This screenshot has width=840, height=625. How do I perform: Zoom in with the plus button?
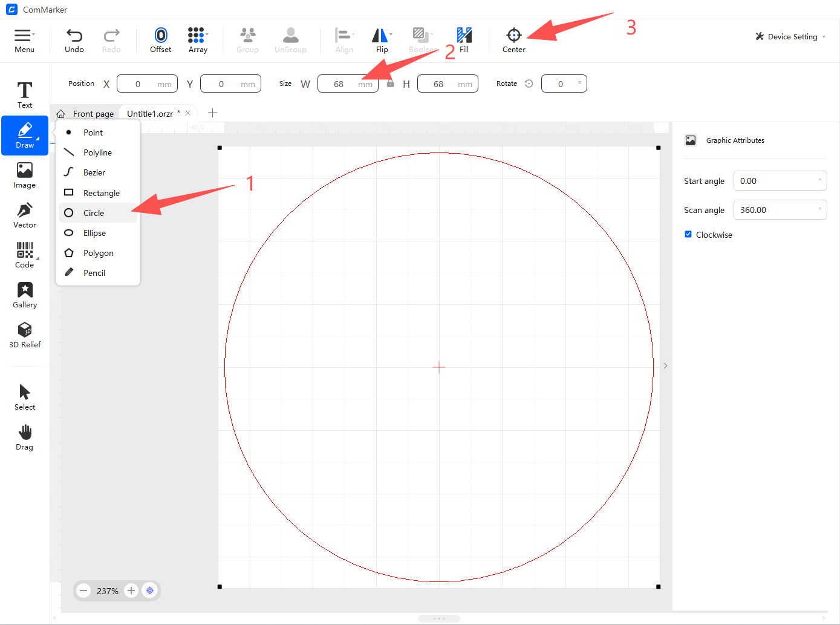click(x=131, y=591)
